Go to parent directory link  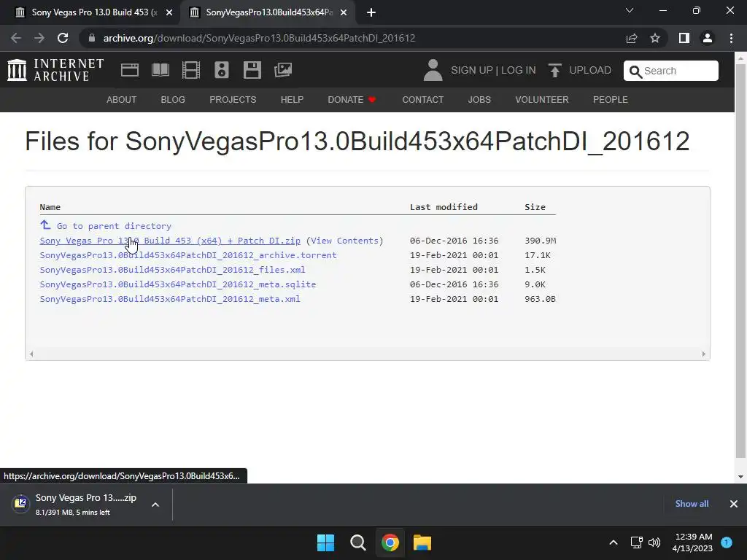point(114,226)
